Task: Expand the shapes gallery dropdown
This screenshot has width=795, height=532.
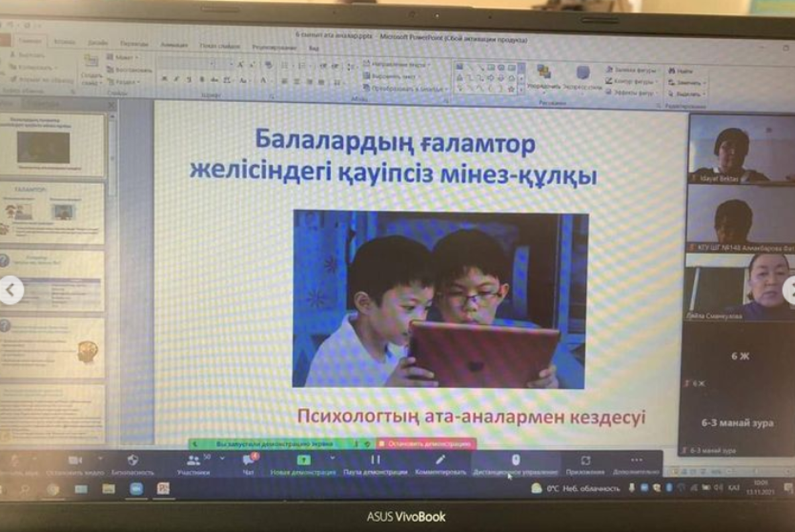Action: click(521, 88)
